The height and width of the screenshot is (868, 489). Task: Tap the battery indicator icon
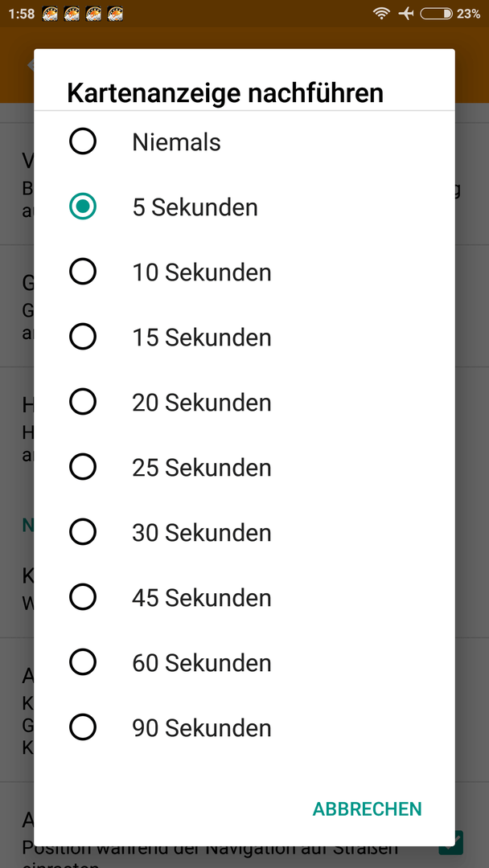point(437,14)
